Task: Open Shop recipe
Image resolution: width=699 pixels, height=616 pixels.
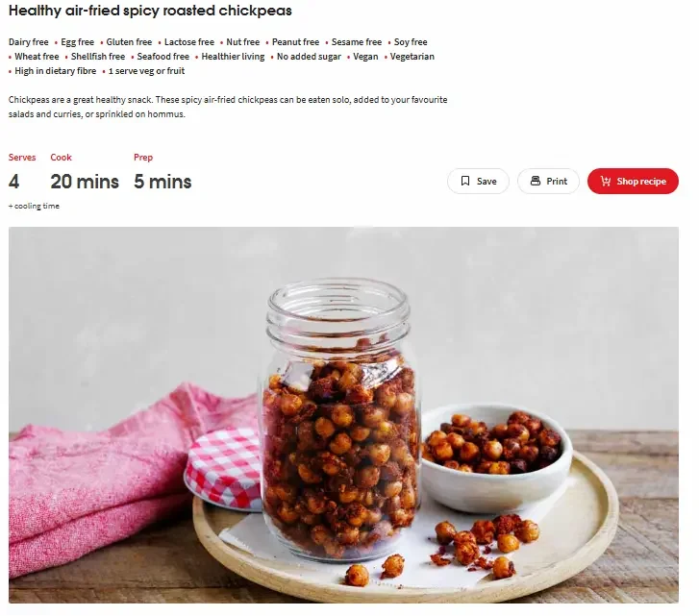Action: coord(633,182)
